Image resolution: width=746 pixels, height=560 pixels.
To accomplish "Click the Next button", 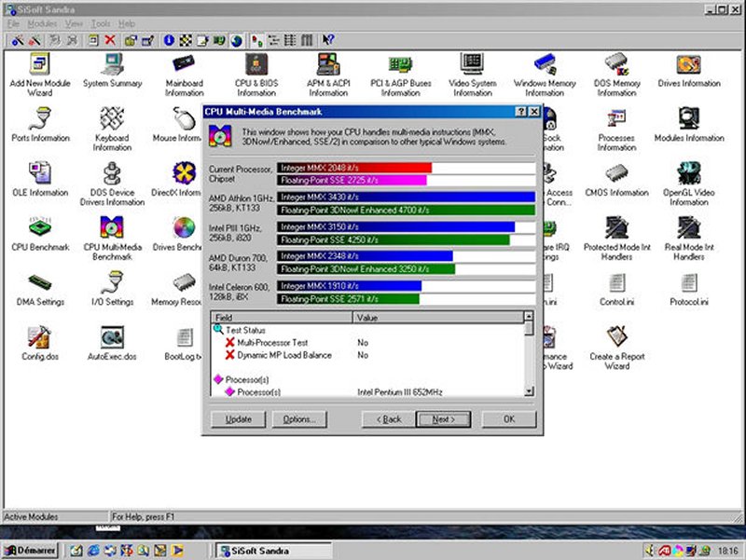I will click(x=444, y=419).
